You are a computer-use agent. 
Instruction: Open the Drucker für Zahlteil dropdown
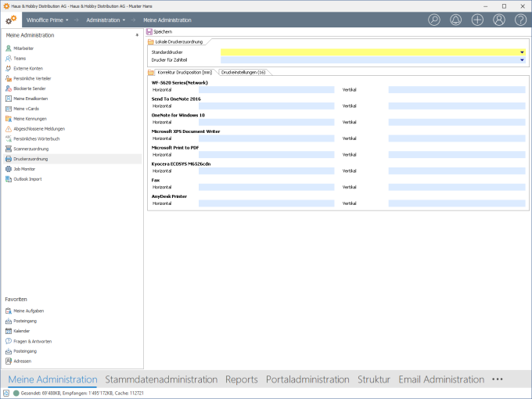[522, 60]
